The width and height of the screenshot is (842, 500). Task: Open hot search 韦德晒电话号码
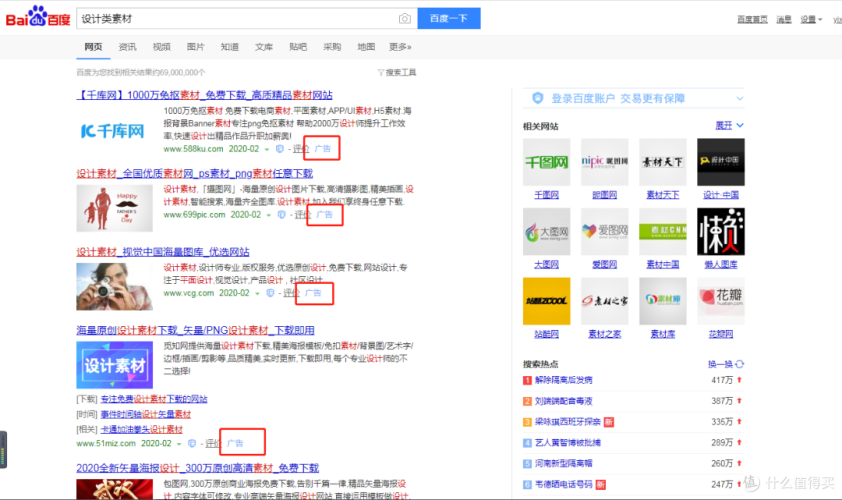pyautogui.click(x=564, y=484)
